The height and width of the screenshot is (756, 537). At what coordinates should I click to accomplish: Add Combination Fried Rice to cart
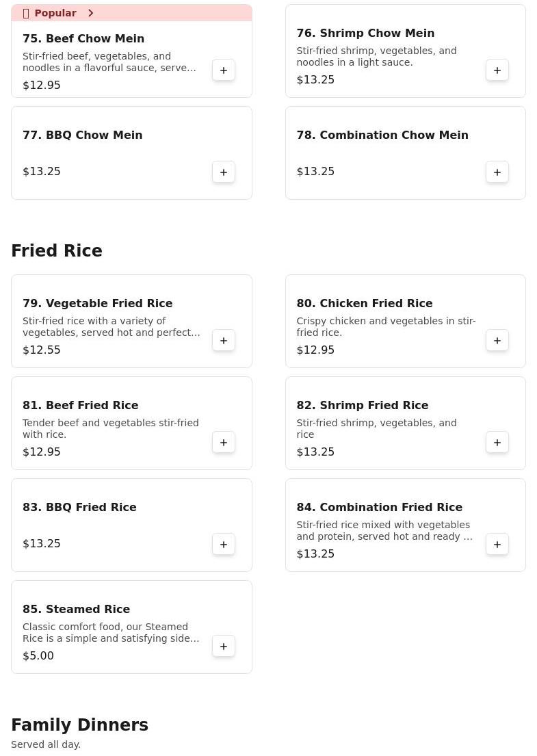pos(497,545)
